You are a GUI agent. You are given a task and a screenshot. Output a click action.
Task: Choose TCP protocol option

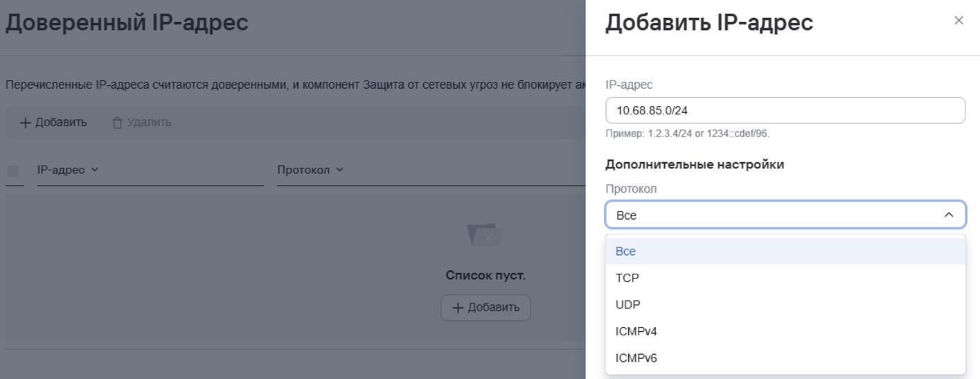785,278
